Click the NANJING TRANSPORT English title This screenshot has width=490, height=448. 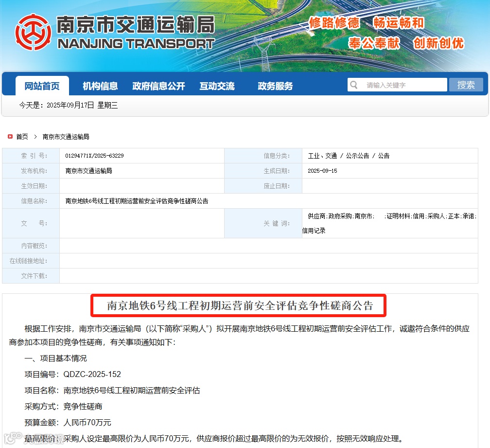click(136, 44)
